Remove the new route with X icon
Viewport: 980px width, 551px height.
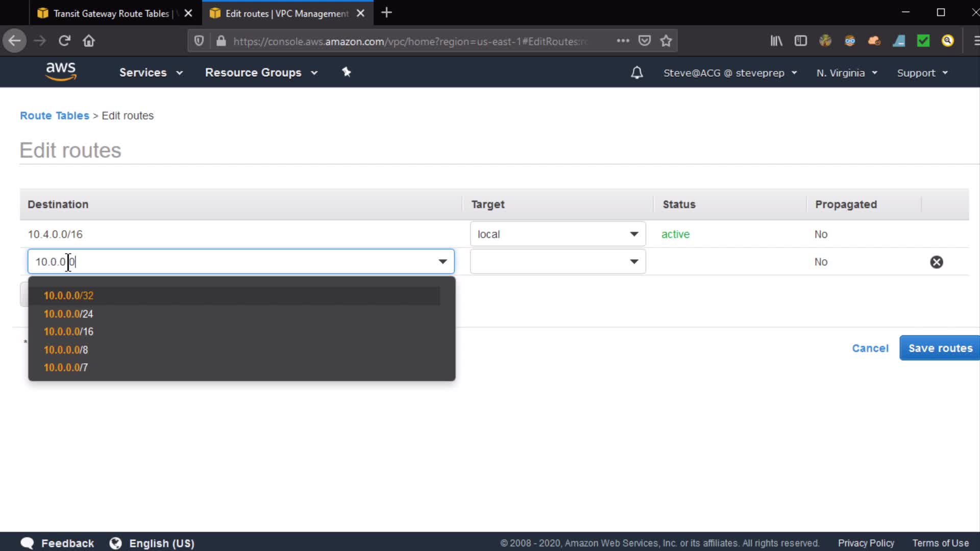(x=936, y=262)
